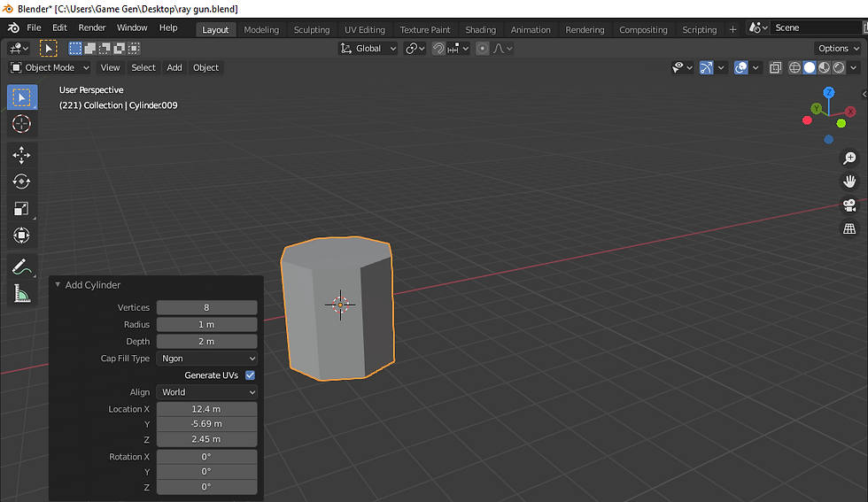
Task: Click the red X axis on the navigation gizmo
Action: click(850, 112)
